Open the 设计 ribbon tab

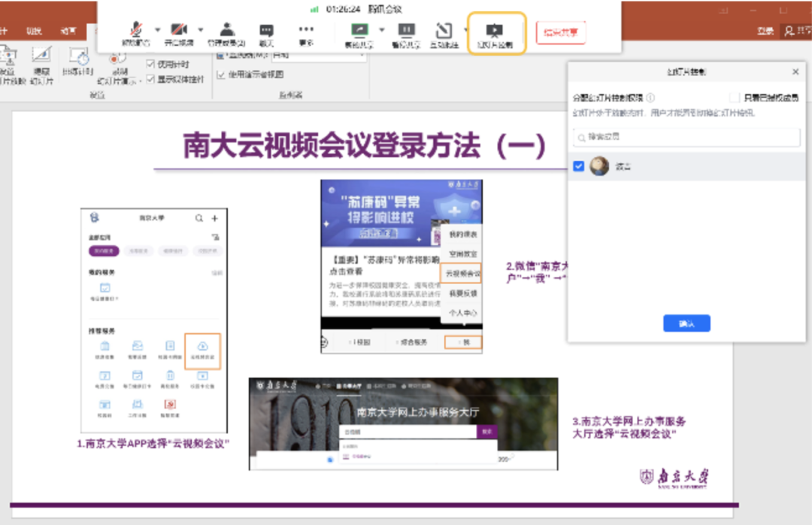[5, 30]
